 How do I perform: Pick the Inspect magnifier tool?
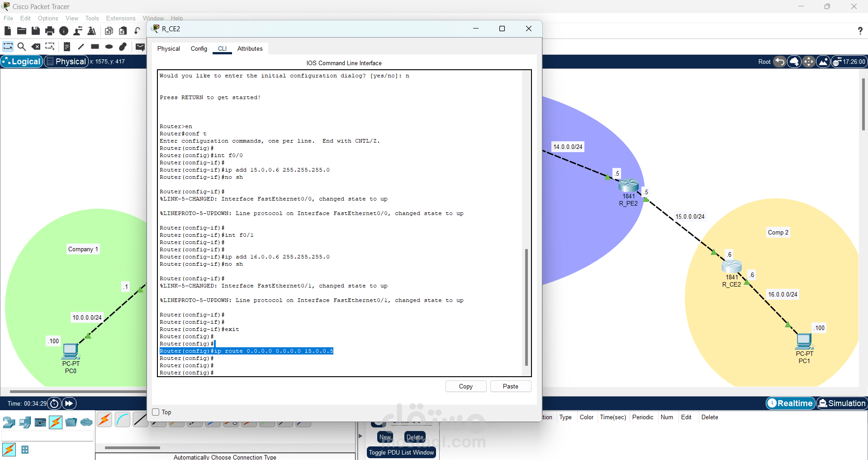point(21,47)
